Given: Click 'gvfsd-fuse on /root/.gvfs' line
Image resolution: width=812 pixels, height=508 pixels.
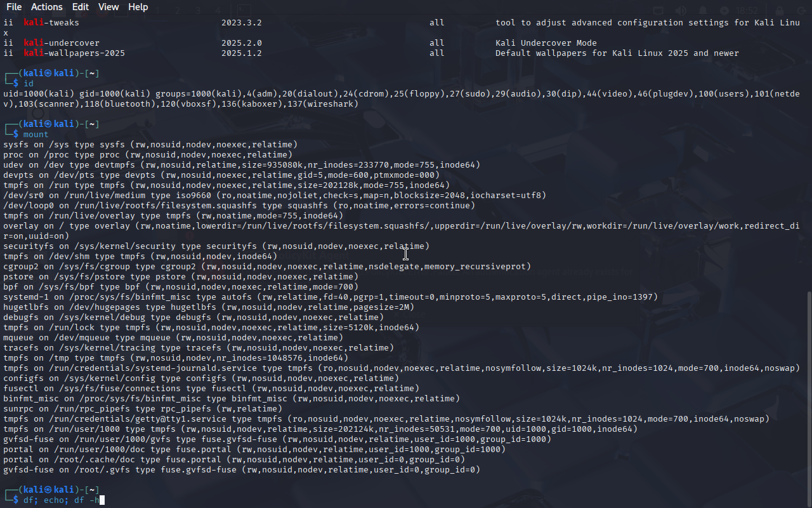Looking at the screenshot, I should coord(242,470).
